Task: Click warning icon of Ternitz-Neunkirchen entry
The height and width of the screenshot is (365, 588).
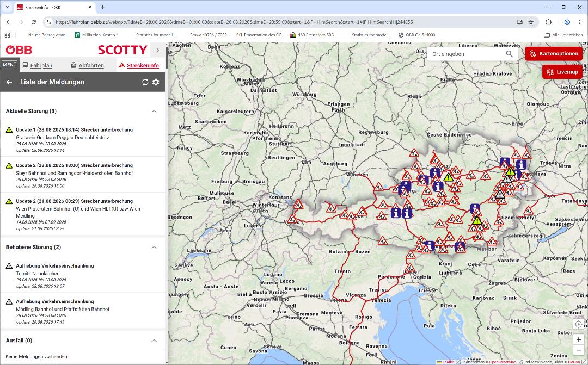Action: click(x=9, y=266)
